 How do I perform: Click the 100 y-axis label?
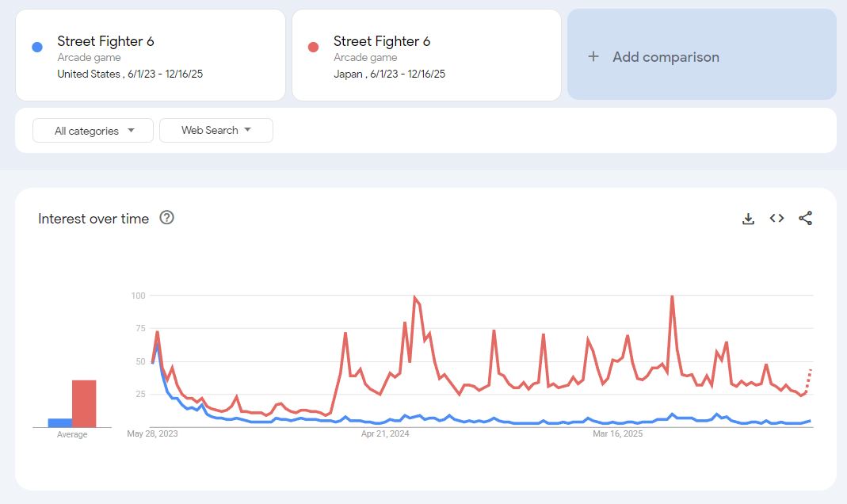[139, 296]
